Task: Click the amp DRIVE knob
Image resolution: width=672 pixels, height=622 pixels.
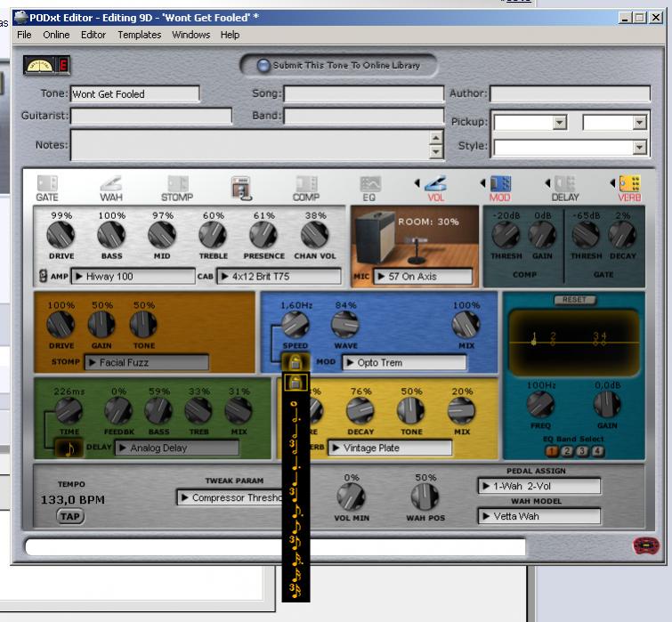Action: [x=61, y=235]
